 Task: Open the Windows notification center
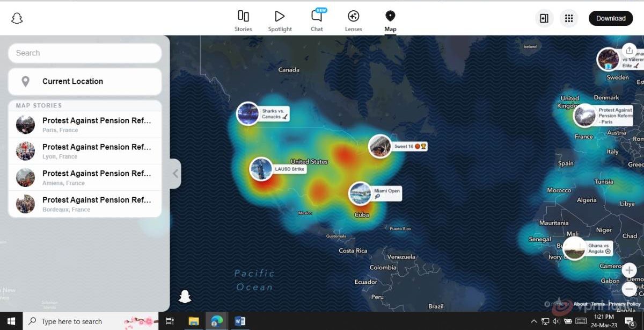[630, 321]
